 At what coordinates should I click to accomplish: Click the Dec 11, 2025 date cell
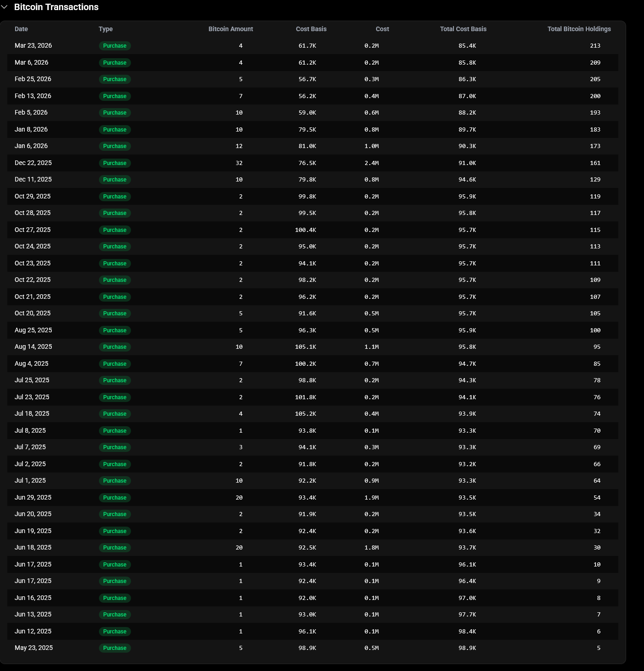click(x=33, y=179)
